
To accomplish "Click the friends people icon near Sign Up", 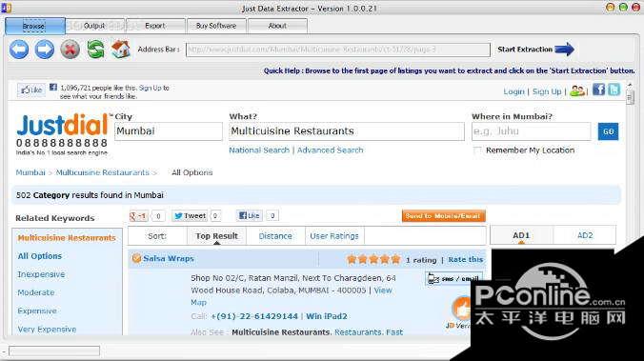I will tap(577, 90).
